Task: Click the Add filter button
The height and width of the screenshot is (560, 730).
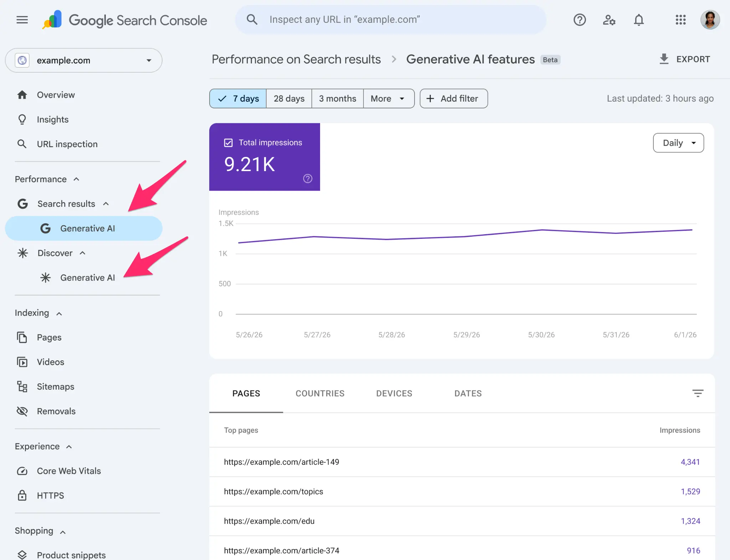Action: click(453, 98)
